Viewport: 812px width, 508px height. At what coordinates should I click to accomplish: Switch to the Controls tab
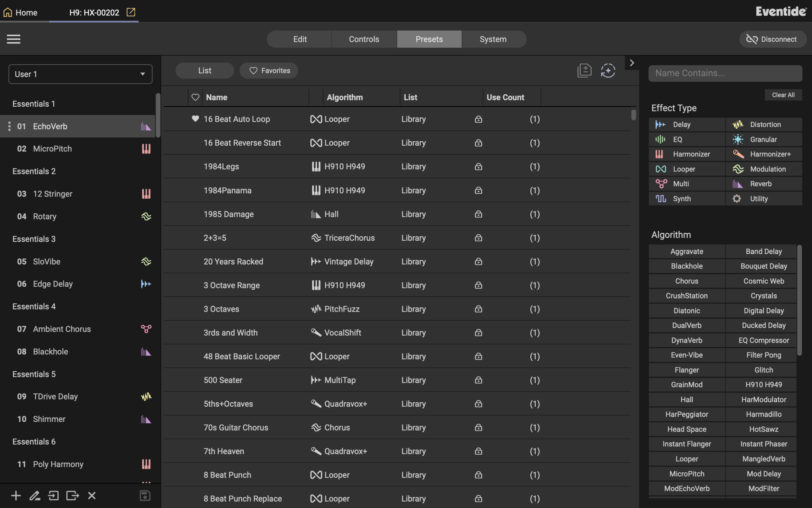point(364,39)
